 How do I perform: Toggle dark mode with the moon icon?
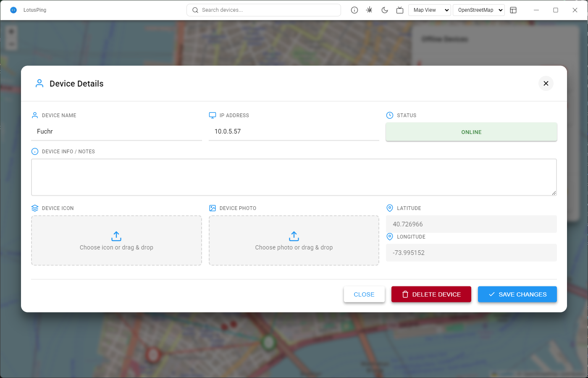click(x=385, y=10)
